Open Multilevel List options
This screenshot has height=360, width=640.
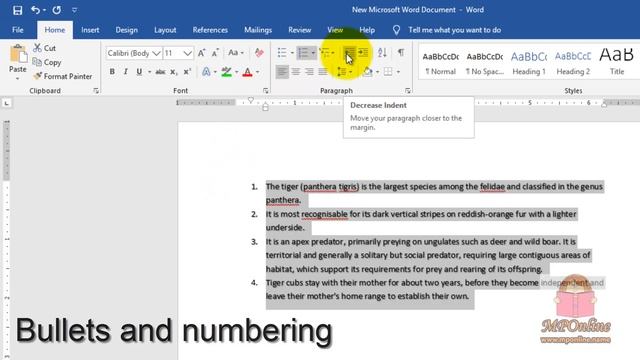[325, 53]
